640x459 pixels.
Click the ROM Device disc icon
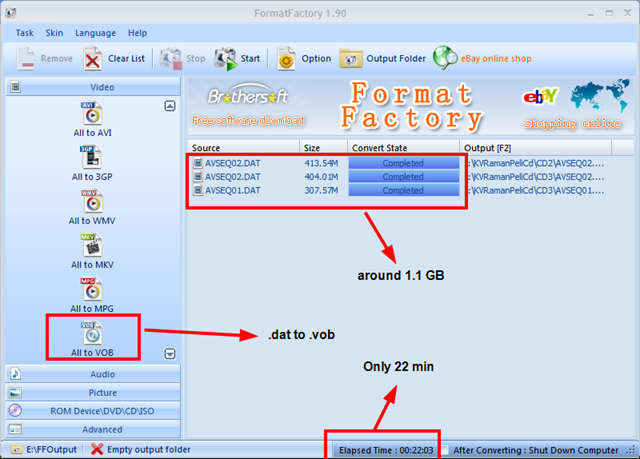point(16,410)
